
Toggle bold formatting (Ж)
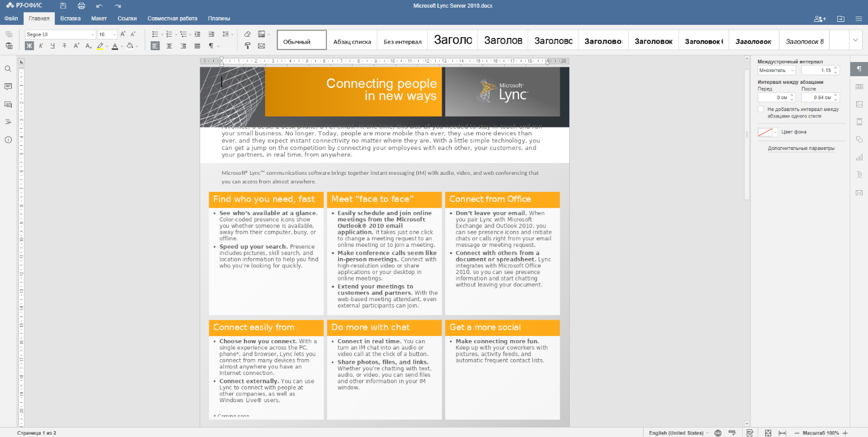pyautogui.click(x=30, y=45)
